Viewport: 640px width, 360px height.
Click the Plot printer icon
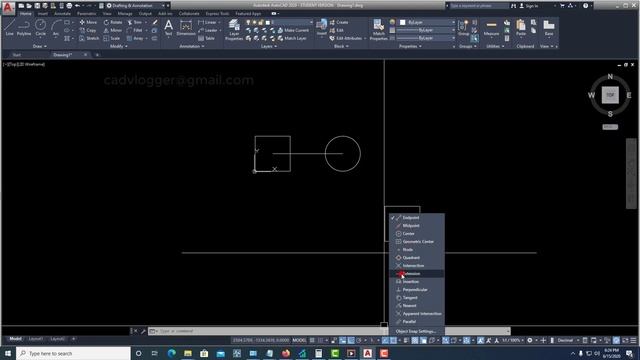(69, 6)
